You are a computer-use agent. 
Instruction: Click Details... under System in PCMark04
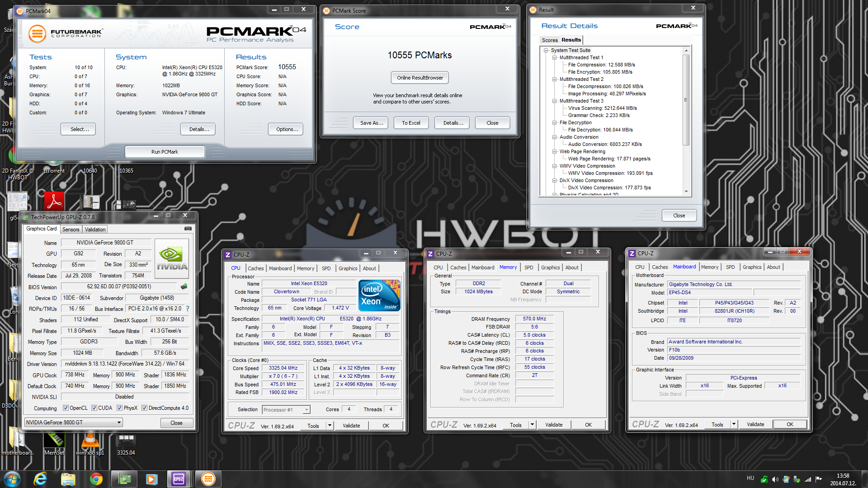coord(198,129)
